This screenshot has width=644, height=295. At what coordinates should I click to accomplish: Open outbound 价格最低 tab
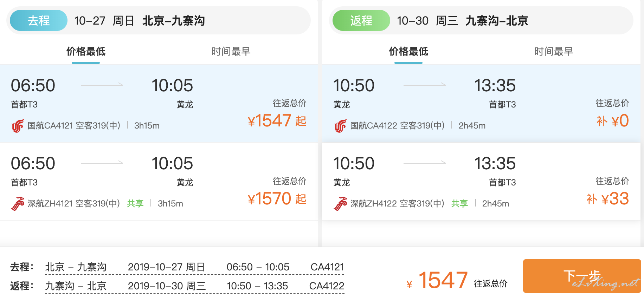click(x=86, y=52)
